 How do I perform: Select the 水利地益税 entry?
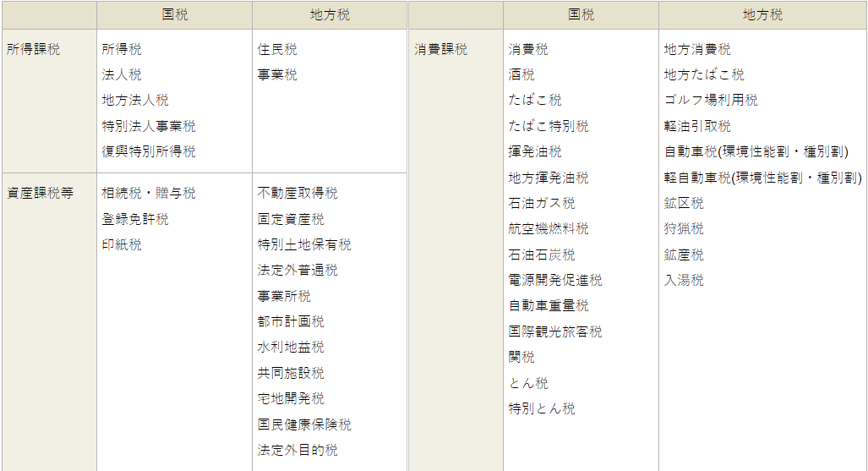click(291, 347)
